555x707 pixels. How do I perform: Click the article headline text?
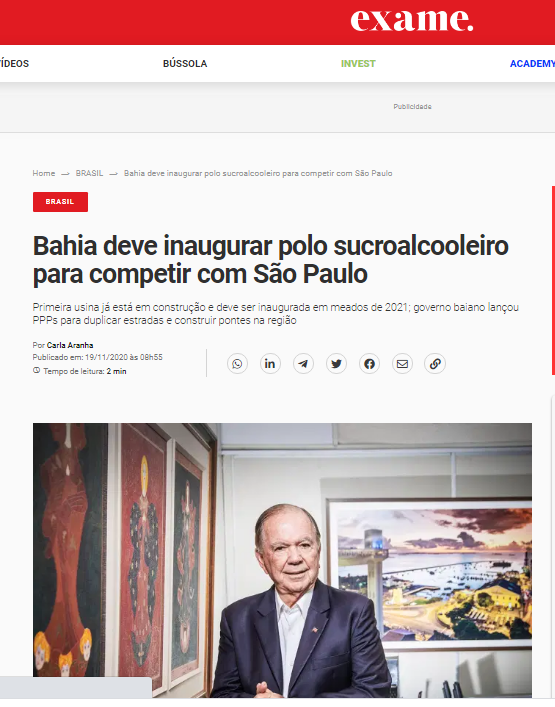pyautogui.click(x=271, y=260)
